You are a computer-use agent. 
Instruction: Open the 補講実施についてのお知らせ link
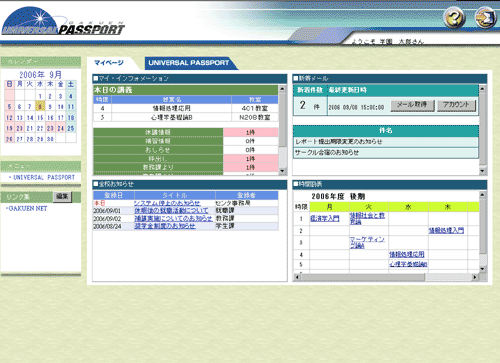coord(173,218)
